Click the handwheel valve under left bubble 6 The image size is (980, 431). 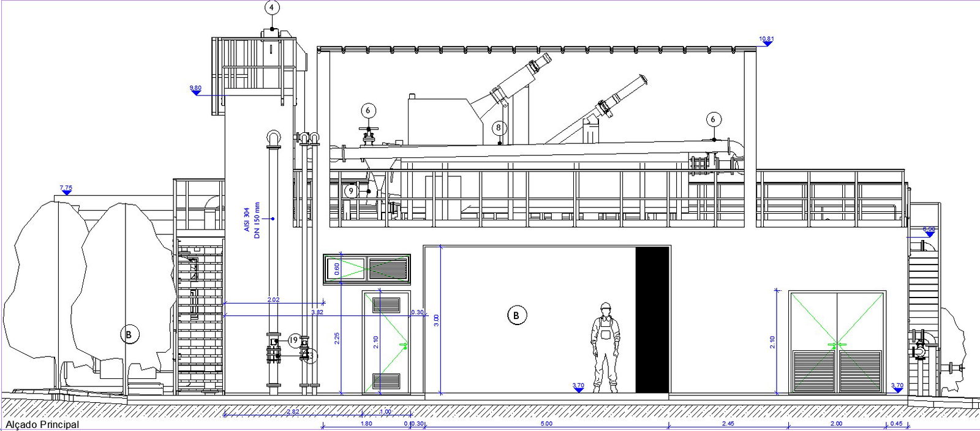(368, 135)
